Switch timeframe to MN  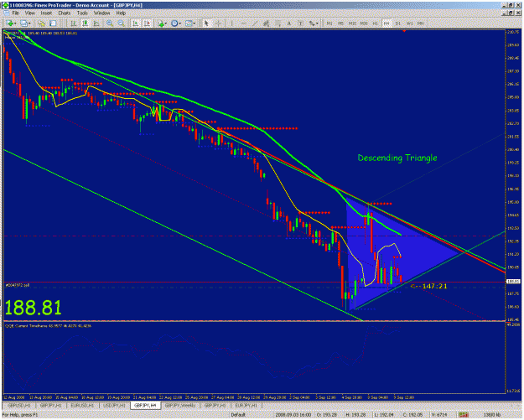(x=420, y=23)
